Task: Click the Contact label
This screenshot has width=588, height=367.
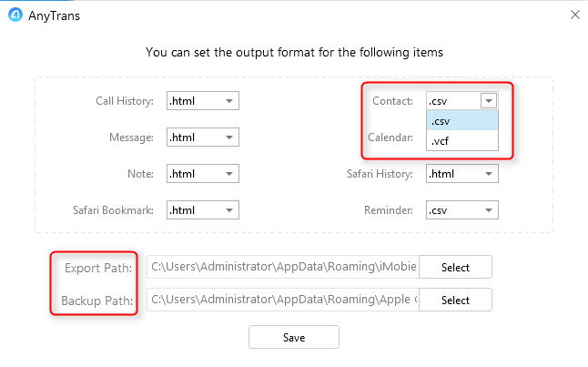Action: coord(392,101)
